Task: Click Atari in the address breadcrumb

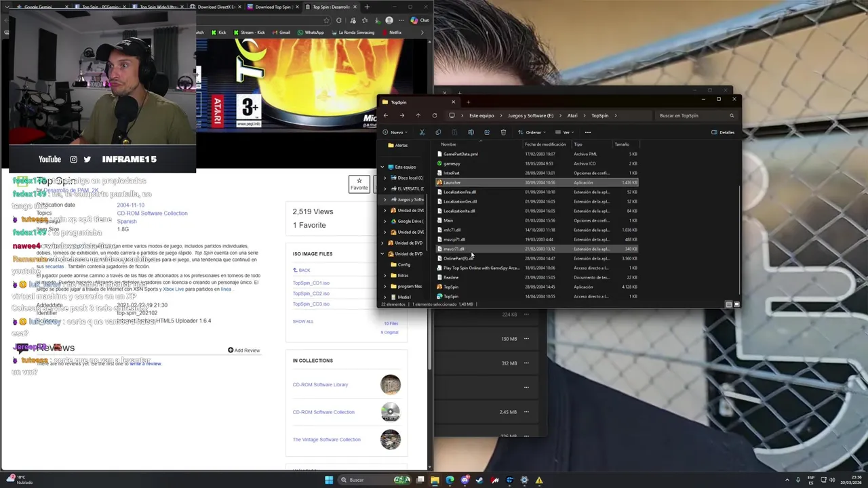Action: click(572, 115)
